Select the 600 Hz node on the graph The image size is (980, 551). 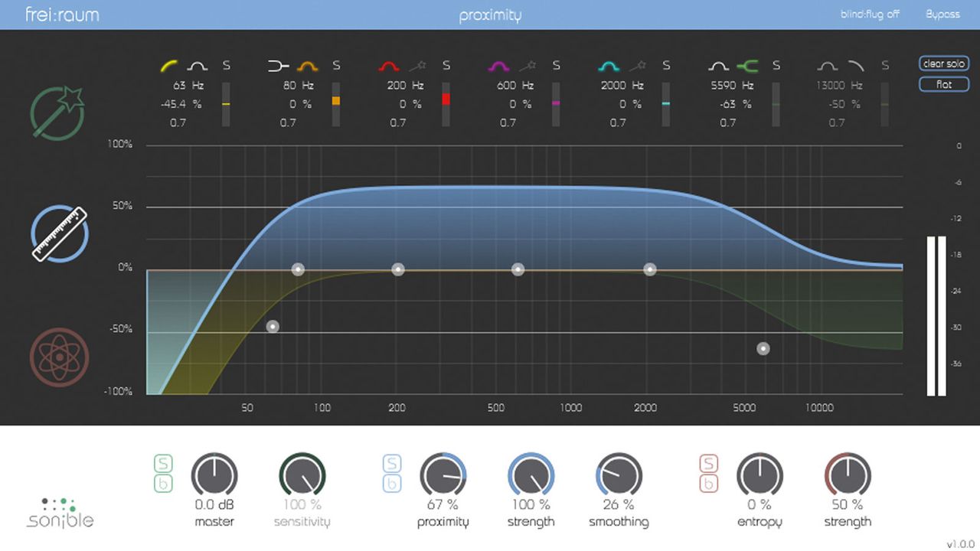pyautogui.click(x=518, y=269)
